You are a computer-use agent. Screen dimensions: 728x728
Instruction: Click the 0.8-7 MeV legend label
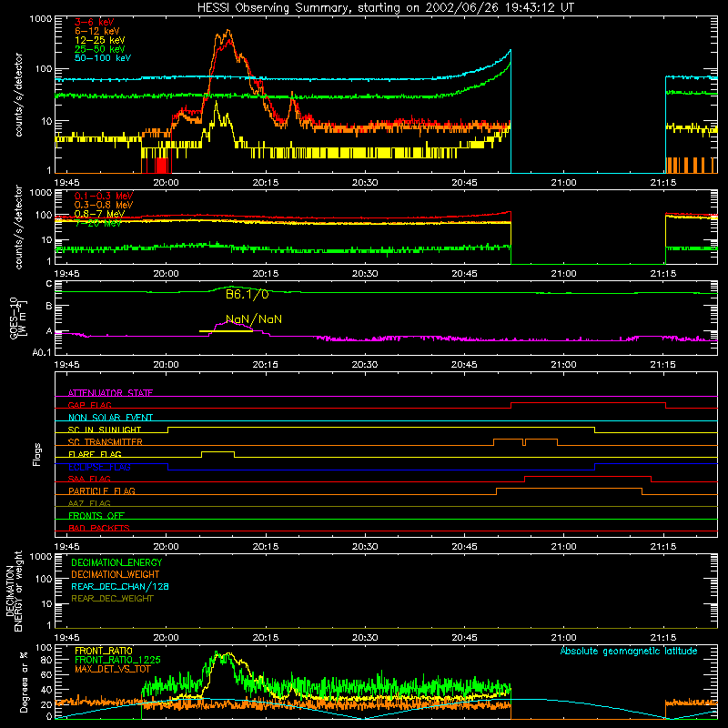[x=99, y=214]
